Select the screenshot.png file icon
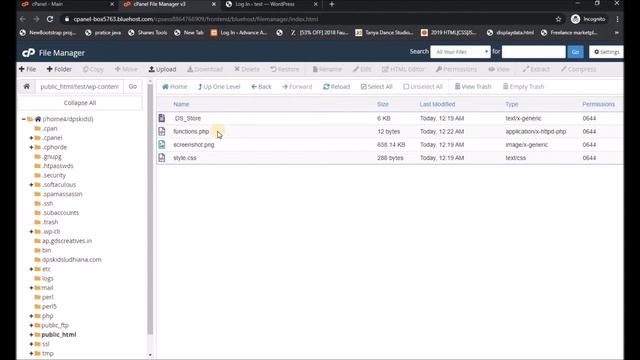 tap(162, 144)
